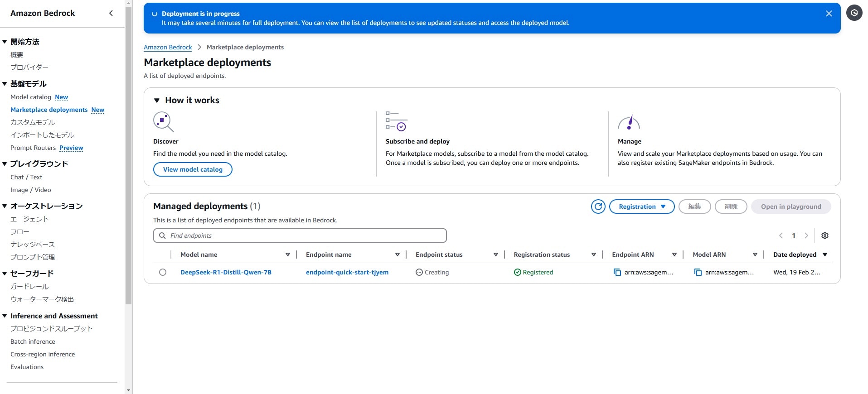Open ナレッジベース in the sidebar
Image resolution: width=868 pixels, height=394 pixels.
[x=33, y=245]
